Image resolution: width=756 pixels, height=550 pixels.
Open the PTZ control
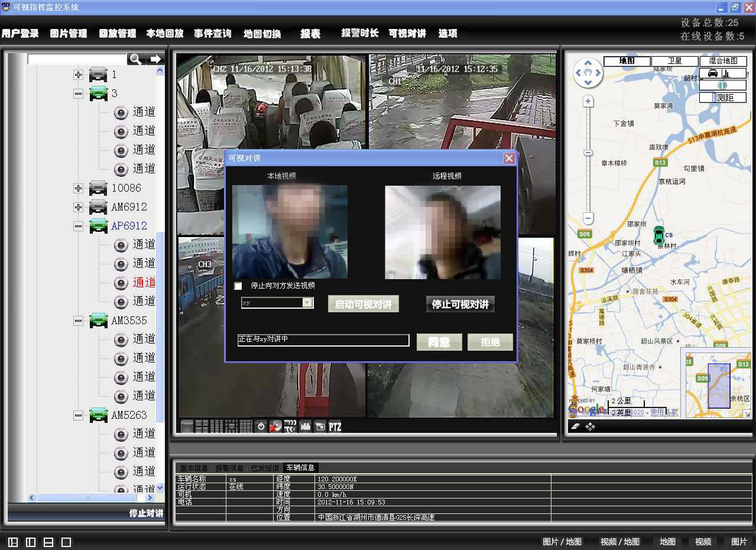tap(335, 426)
